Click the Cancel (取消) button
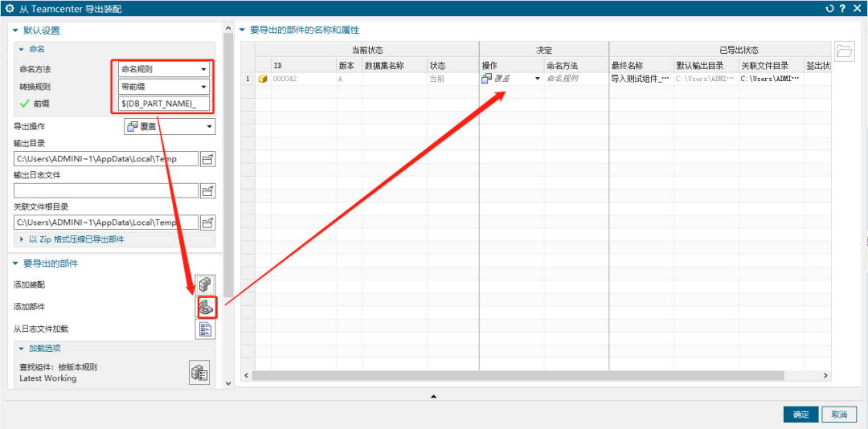The image size is (868, 429). [839, 415]
